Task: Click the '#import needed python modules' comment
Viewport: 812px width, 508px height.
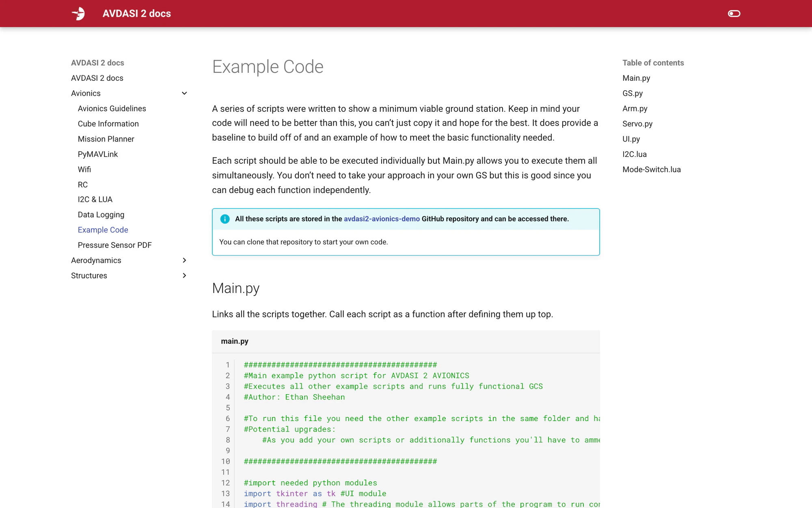Action: click(x=310, y=483)
